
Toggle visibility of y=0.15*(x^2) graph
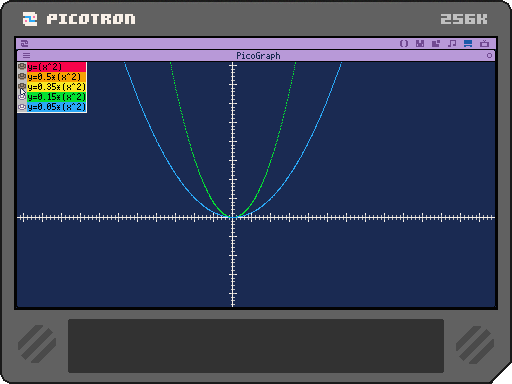click(22, 97)
